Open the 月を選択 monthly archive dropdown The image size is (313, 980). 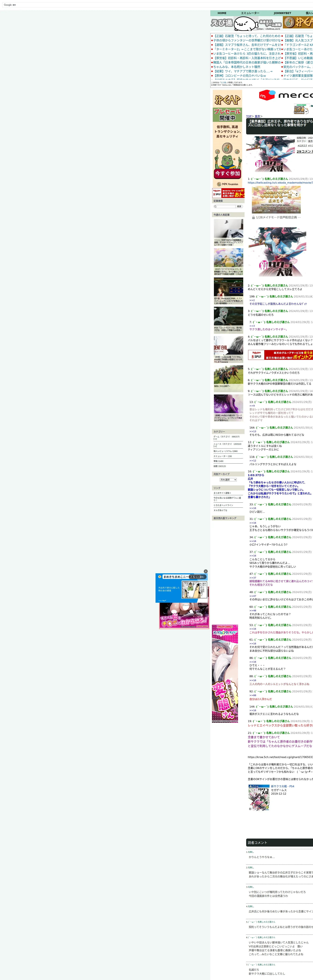coord(228,480)
